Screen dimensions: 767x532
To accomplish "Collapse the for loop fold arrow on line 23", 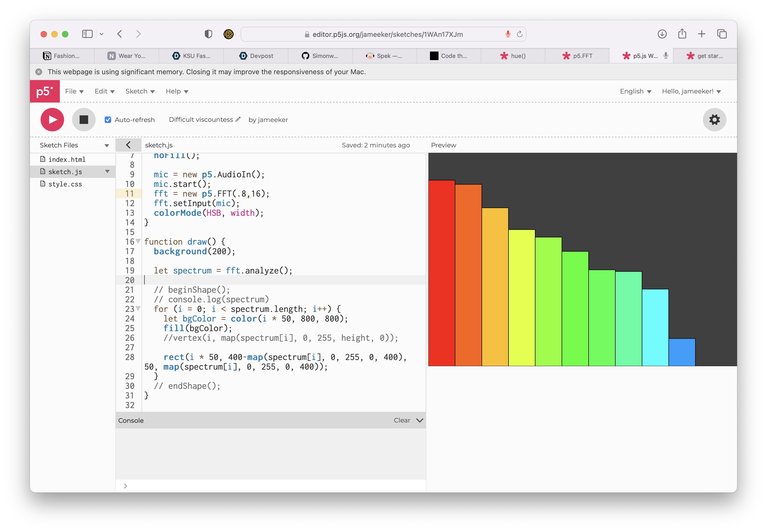I will click(x=138, y=308).
